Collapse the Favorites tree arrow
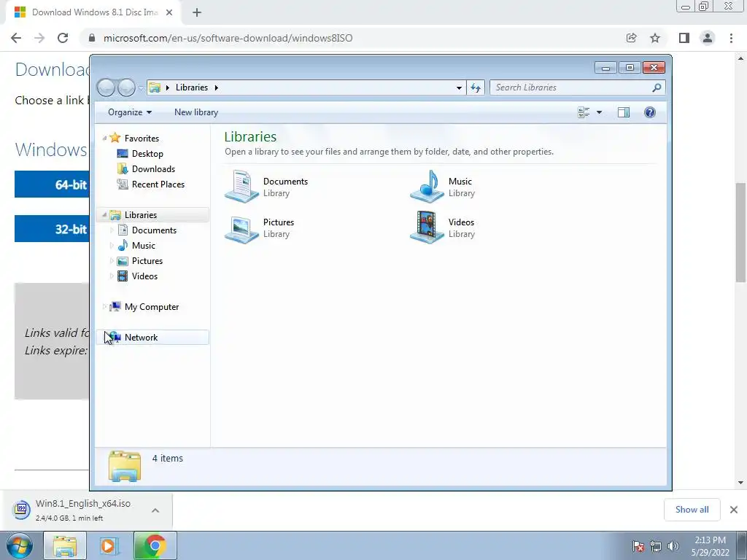Screen dimensions: 747x560 pos(104,138)
